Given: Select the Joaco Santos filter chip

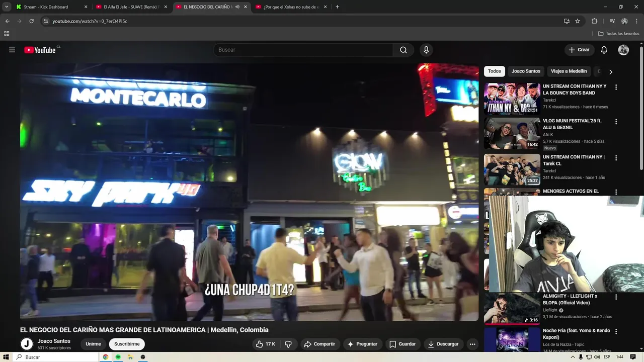Looking at the screenshot, I should tap(526, 71).
